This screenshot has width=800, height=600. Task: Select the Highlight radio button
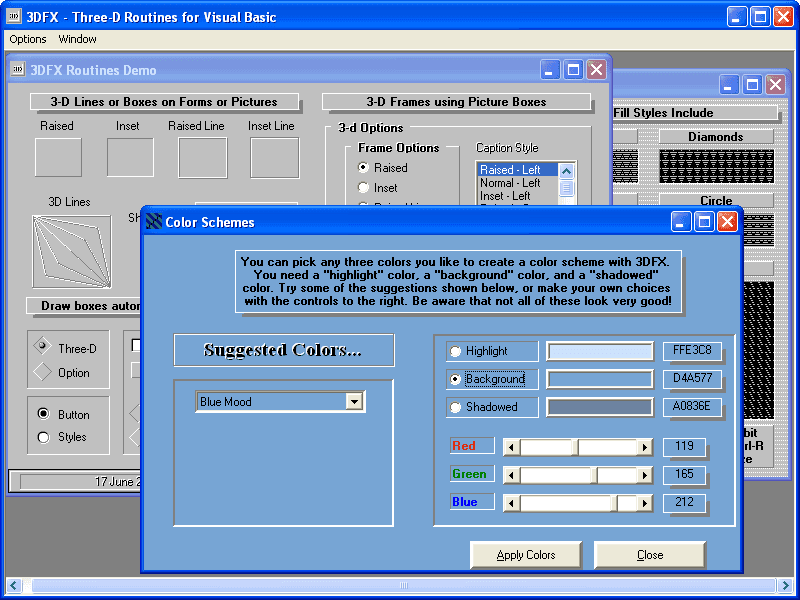pos(455,351)
